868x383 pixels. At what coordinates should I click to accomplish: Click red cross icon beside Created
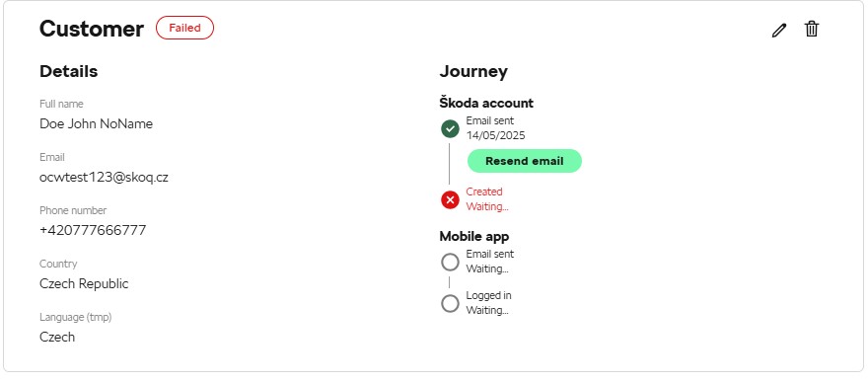click(450, 199)
